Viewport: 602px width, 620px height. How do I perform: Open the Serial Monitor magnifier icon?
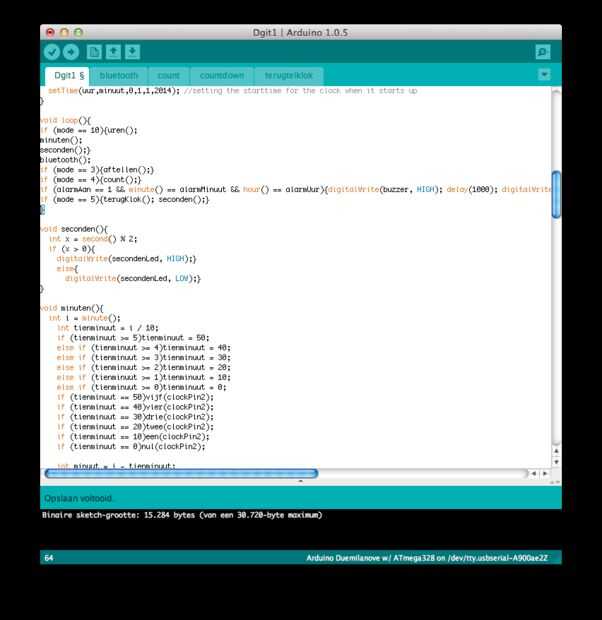pos(543,52)
